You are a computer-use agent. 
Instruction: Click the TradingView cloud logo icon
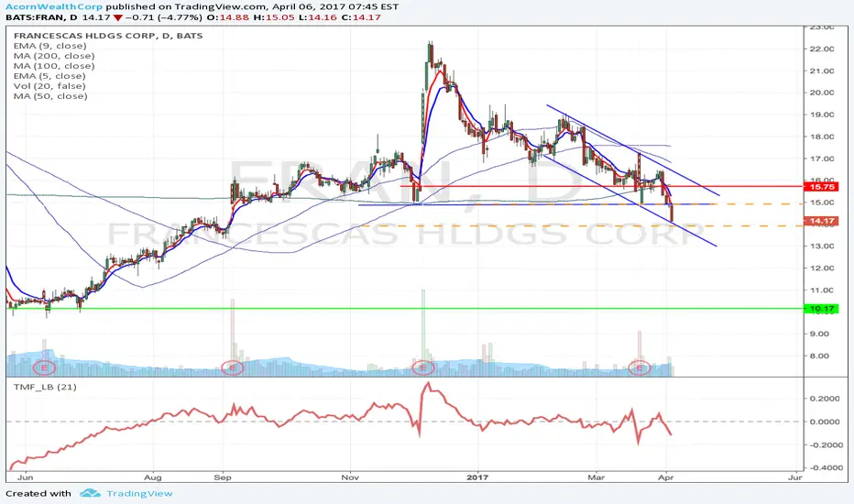click(90, 493)
